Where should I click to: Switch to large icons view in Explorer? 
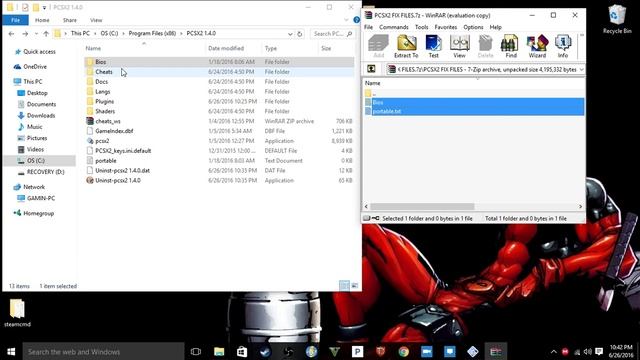355,286
